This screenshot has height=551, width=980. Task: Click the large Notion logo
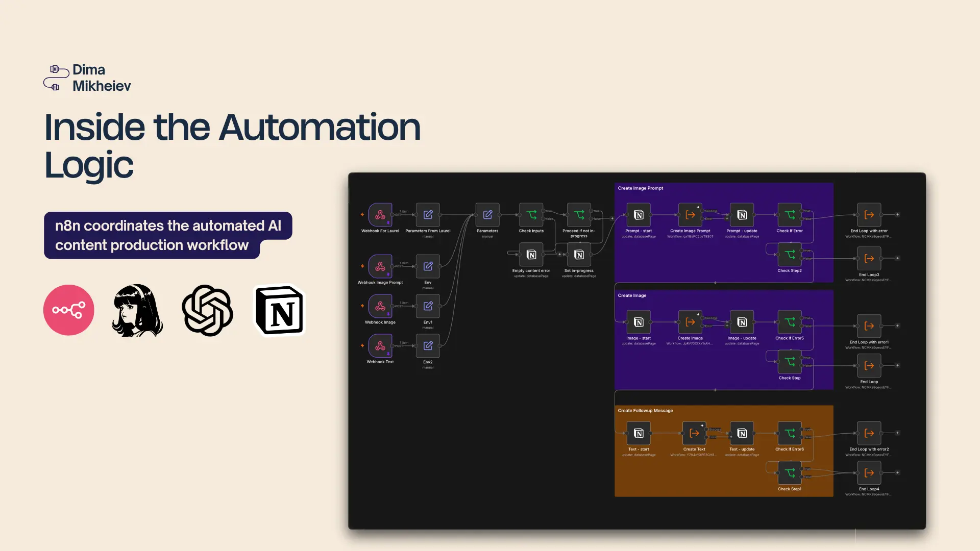[x=280, y=310]
